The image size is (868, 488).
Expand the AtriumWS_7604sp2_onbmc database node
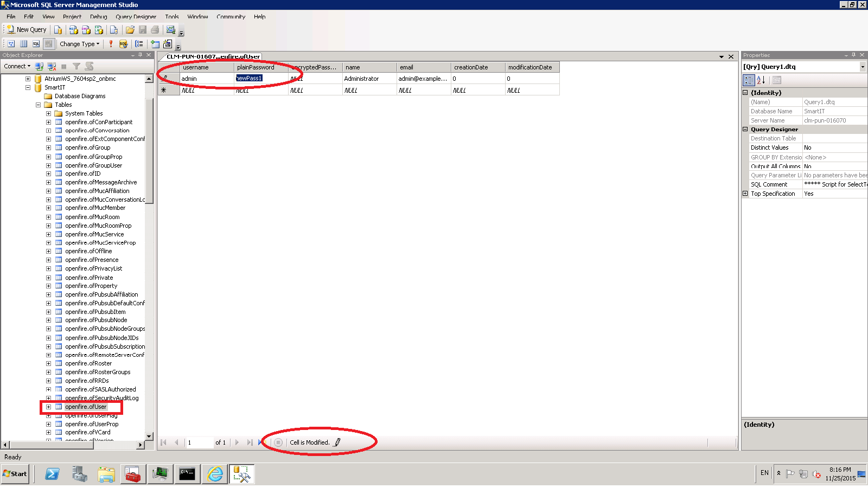[28, 79]
